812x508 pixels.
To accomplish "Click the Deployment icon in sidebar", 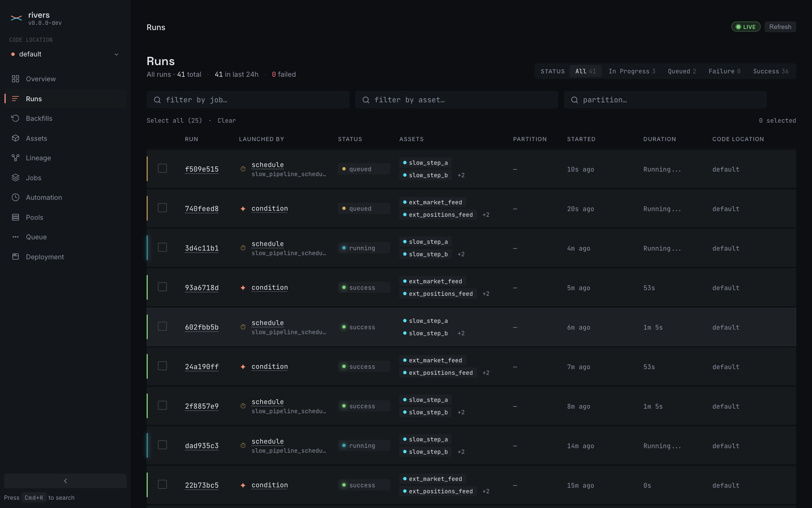I will click(x=15, y=257).
